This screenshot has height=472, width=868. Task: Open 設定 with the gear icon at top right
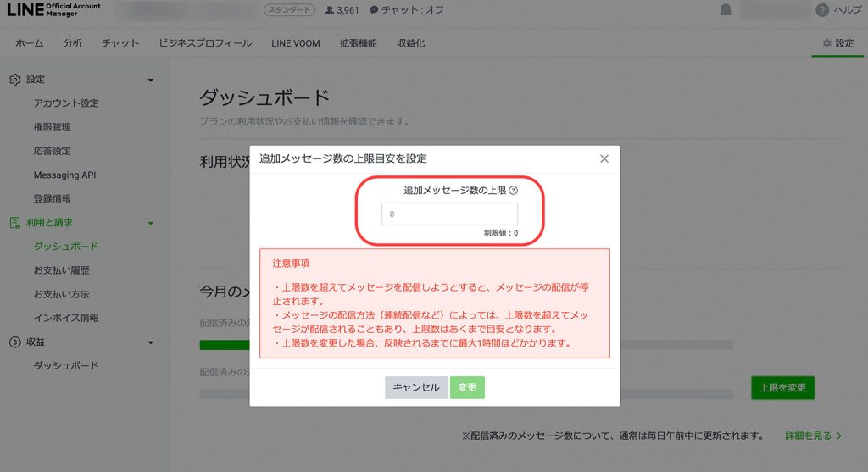coord(837,43)
